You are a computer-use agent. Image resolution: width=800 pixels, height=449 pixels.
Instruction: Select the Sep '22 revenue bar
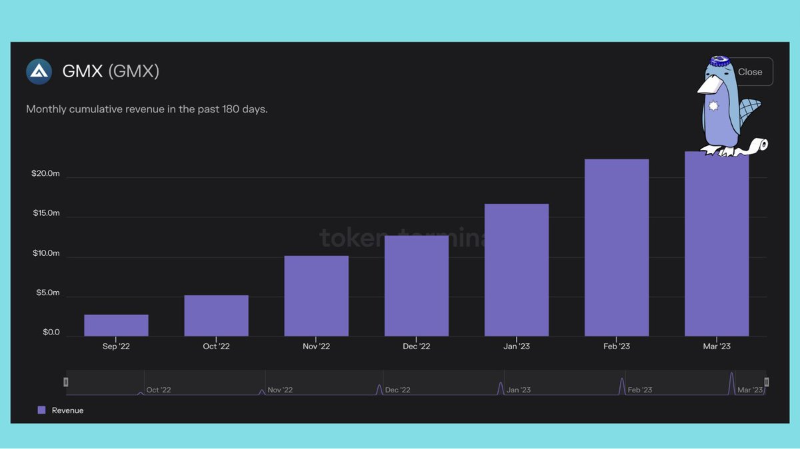tap(116, 325)
